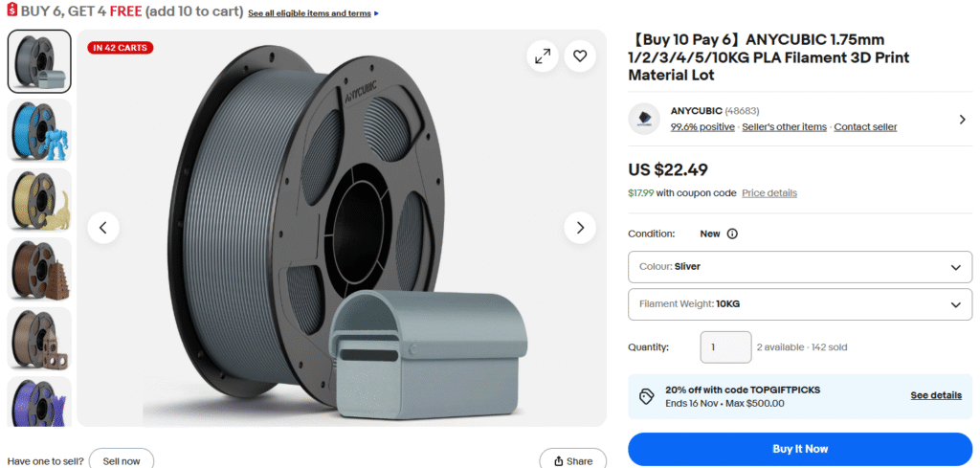
Task: Choose the dark brown filament thumbnail
Action: tap(39, 269)
